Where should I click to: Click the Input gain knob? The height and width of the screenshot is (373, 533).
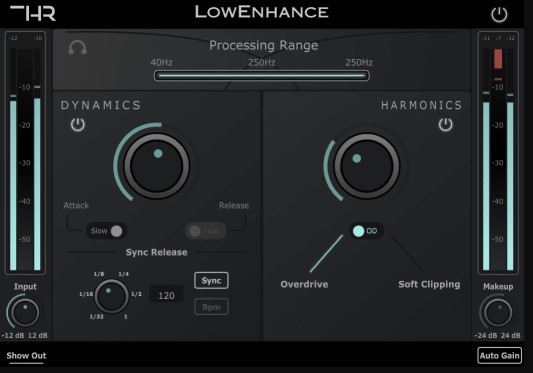tap(25, 312)
